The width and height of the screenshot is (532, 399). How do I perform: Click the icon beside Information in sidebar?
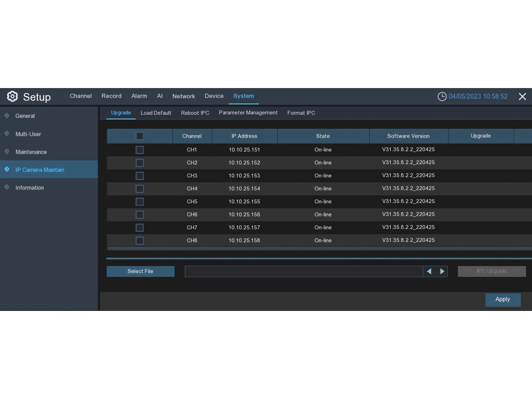7,187
